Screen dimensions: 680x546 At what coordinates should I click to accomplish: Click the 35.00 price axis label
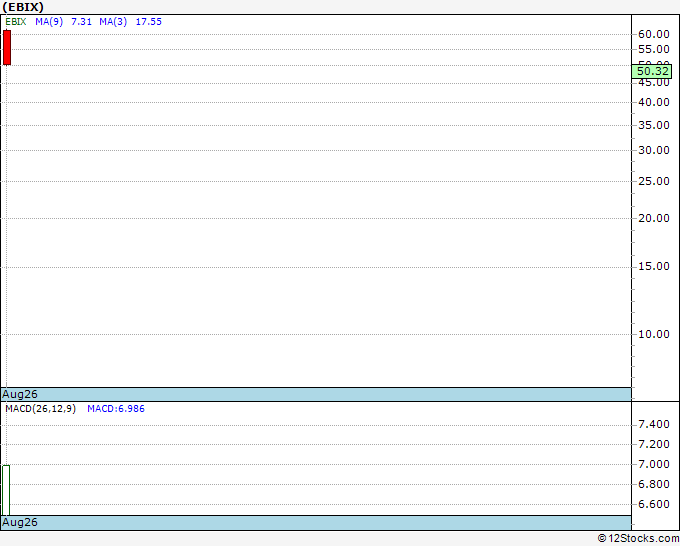[654, 125]
